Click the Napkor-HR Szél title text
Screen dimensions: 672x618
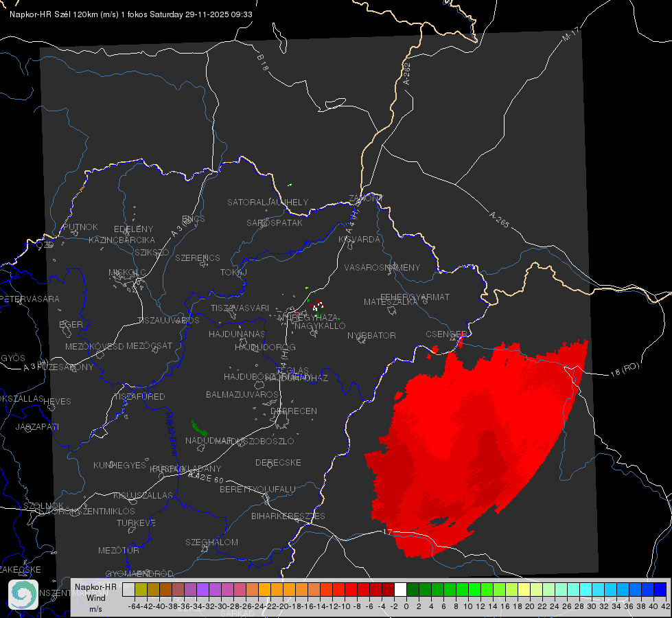130,14
